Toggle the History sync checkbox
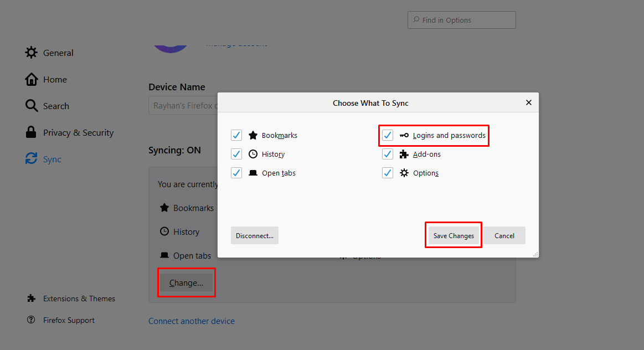 [x=236, y=154]
